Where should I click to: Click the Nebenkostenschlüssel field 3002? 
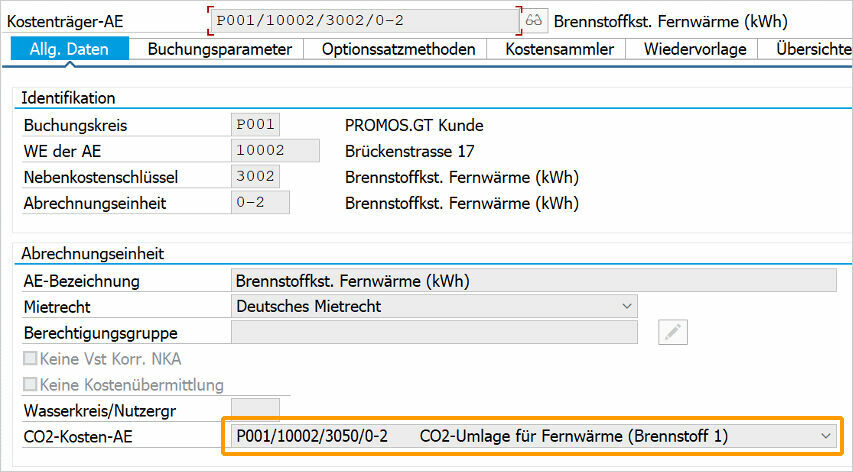(x=255, y=177)
